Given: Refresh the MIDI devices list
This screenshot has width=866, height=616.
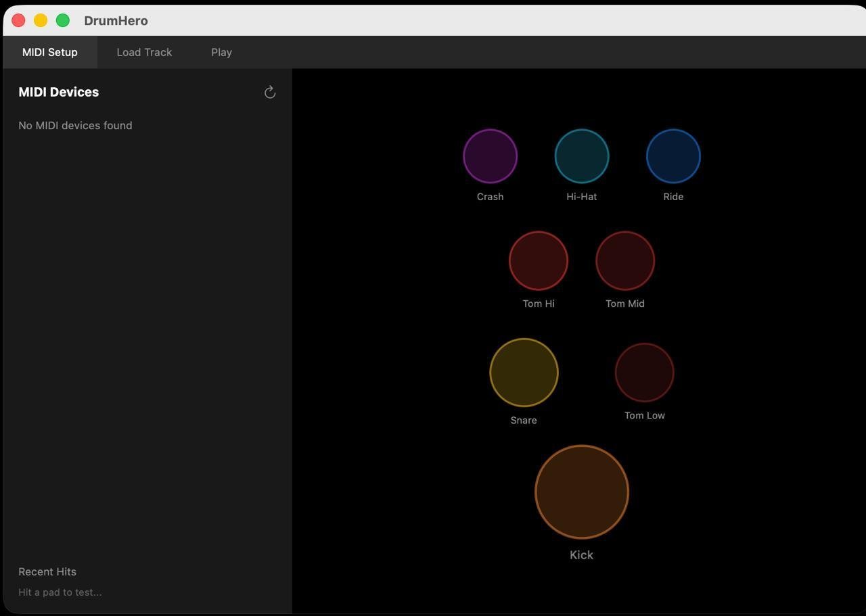Looking at the screenshot, I should click(270, 93).
